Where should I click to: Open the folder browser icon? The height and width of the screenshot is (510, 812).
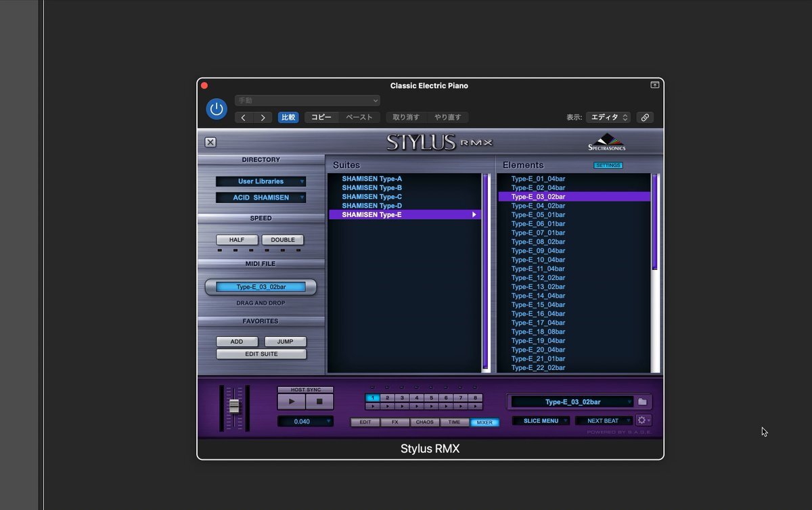[x=642, y=402]
